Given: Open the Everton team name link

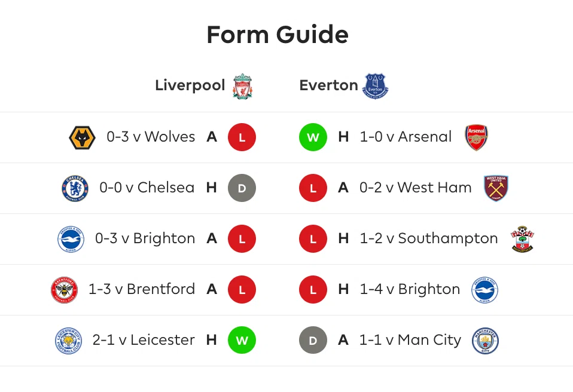Looking at the screenshot, I should tap(328, 85).
